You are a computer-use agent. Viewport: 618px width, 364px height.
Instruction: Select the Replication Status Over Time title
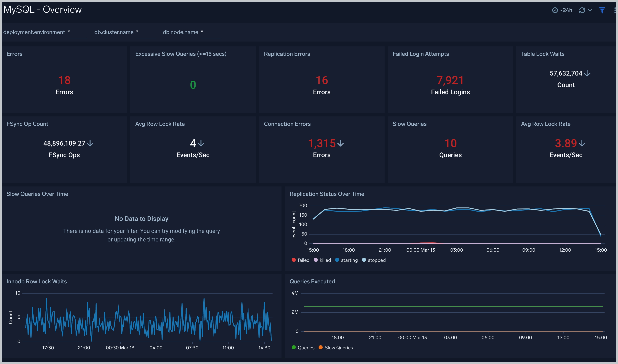327,194
